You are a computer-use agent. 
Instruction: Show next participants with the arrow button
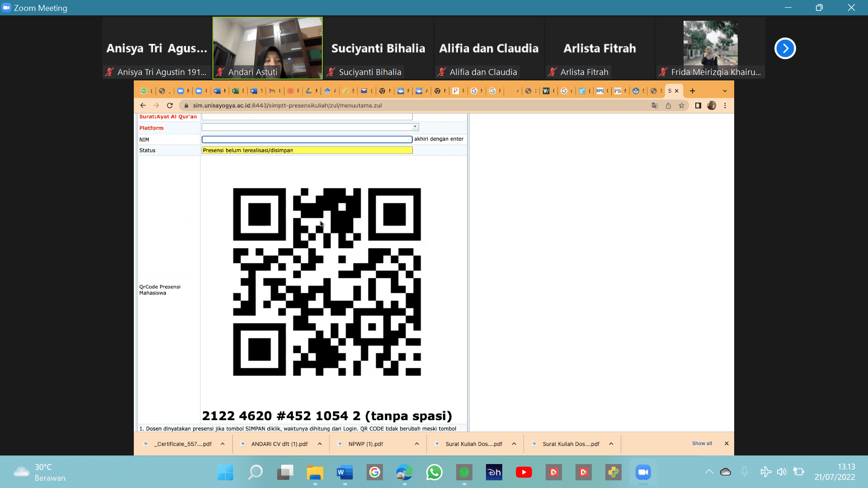[x=785, y=48]
